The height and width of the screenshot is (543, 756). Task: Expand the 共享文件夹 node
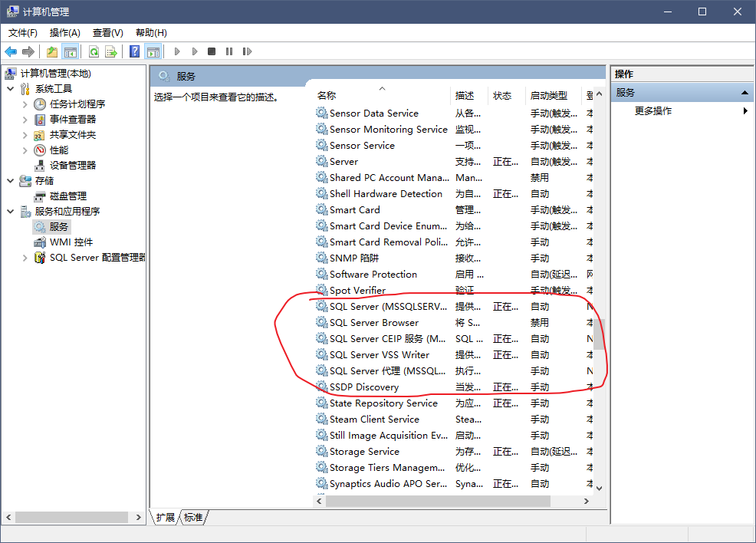pos(25,135)
